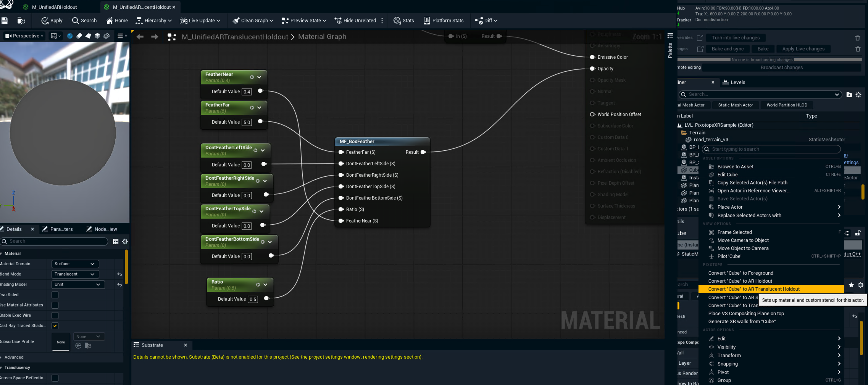Enable the Two Sided checkbox
Image resolution: width=868 pixels, height=385 pixels.
tap(55, 295)
